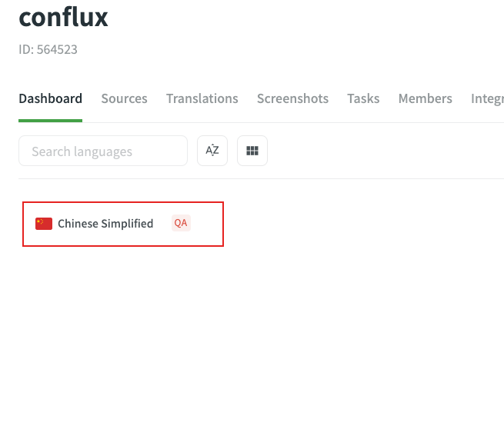View the Members tab
504x429 pixels.
[x=425, y=98]
